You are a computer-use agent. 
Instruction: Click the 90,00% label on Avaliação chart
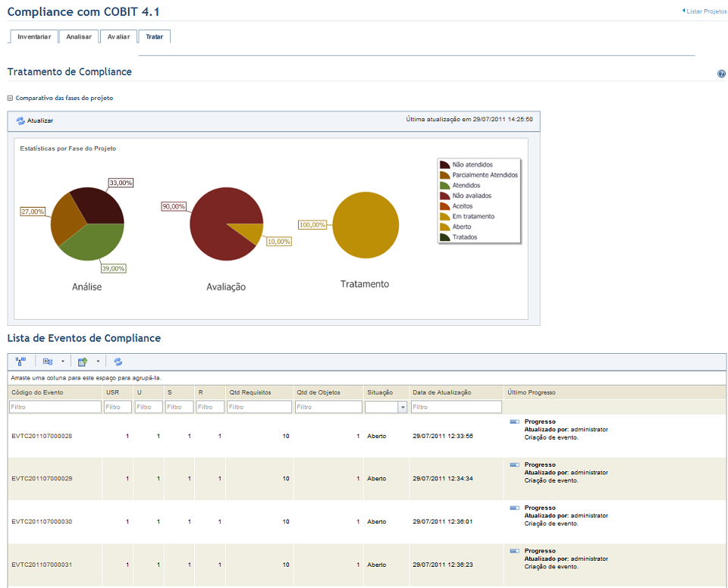point(174,207)
